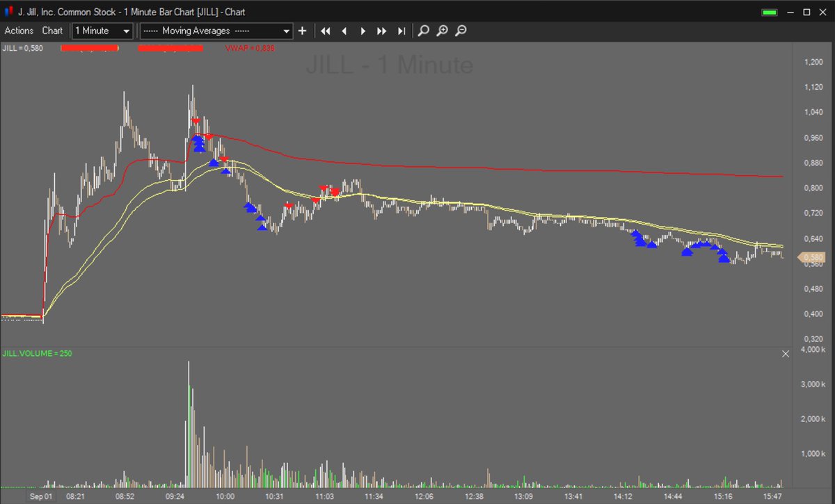
Task: Click the green connection status indicator
Action: tap(769, 13)
